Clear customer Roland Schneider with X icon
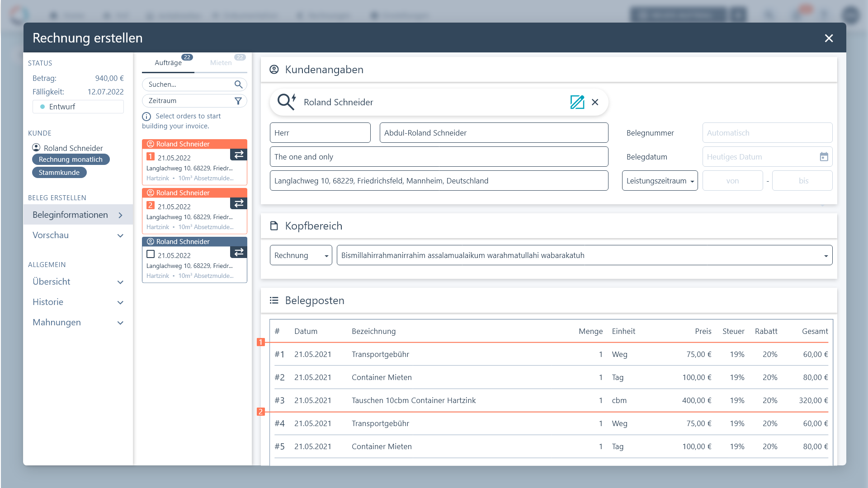Viewport: 868px width, 488px height. 595,102
